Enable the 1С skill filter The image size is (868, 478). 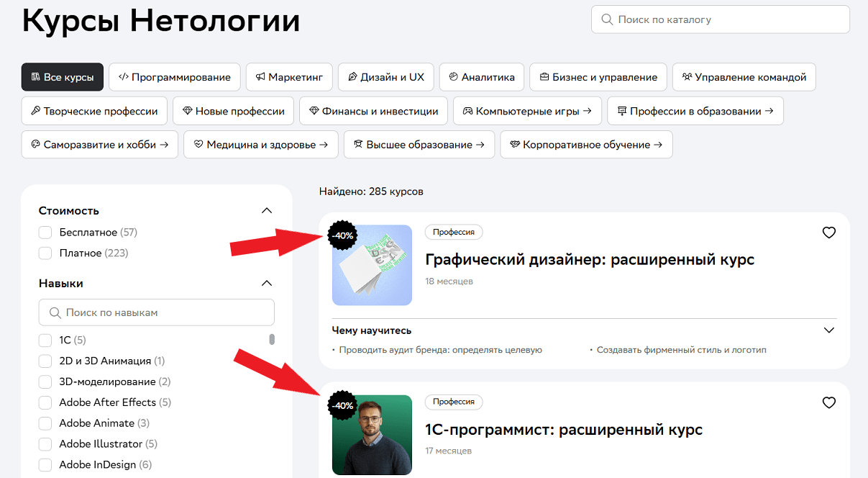[x=45, y=340]
